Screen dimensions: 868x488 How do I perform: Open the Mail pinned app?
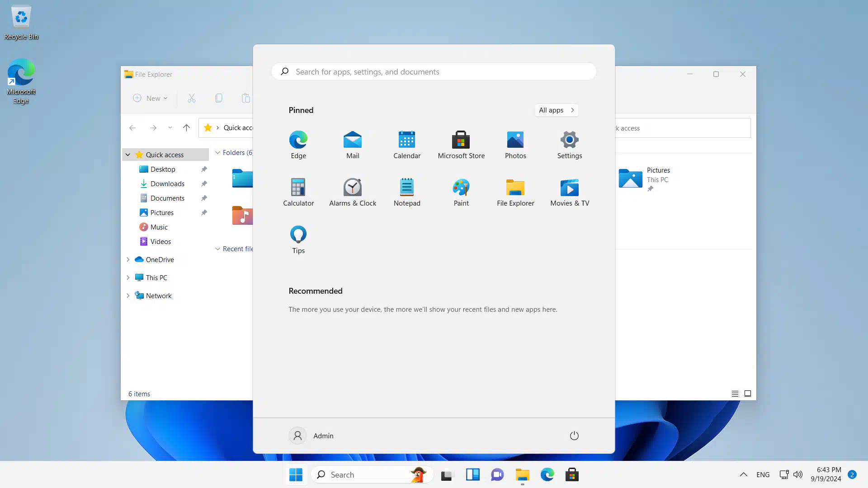[x=353, y=145]
